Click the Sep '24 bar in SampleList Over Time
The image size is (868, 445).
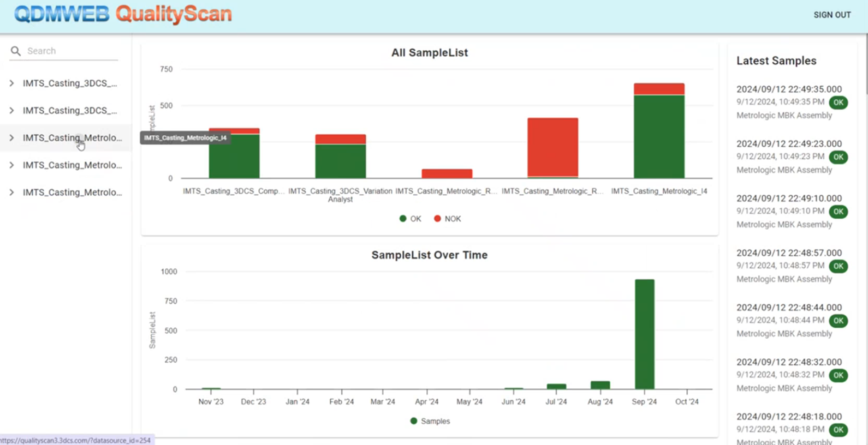click(x=644, y=334)
